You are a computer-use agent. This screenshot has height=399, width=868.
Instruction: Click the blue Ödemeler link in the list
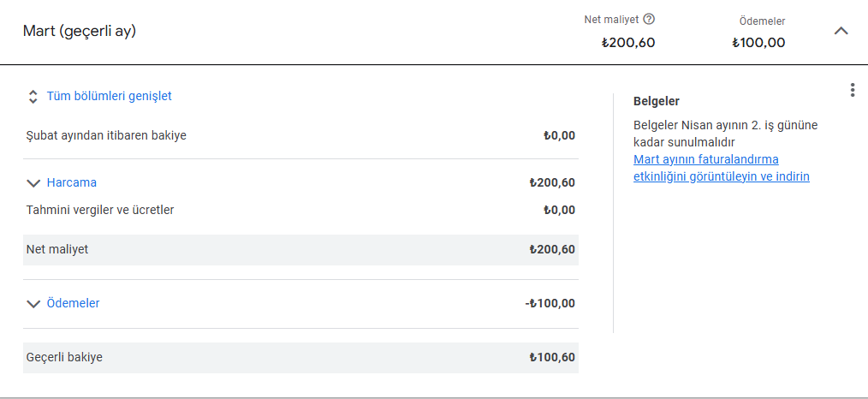pyautogui.click(x=73, y=303)
